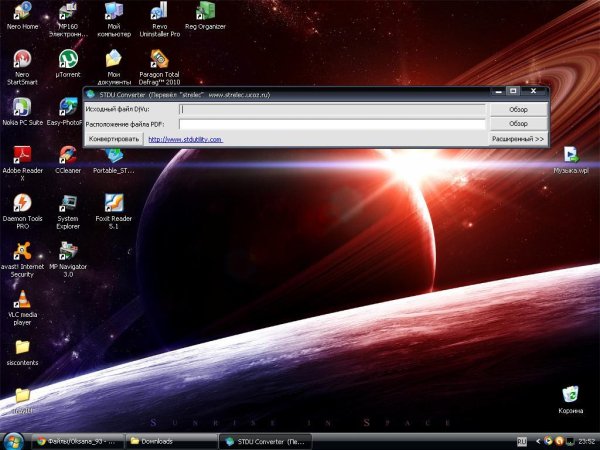This screenshot has width=600, height=450.
Task: Launch Paragon Total Defrag 2010 shortcut
Action: (x=160, y=67)
